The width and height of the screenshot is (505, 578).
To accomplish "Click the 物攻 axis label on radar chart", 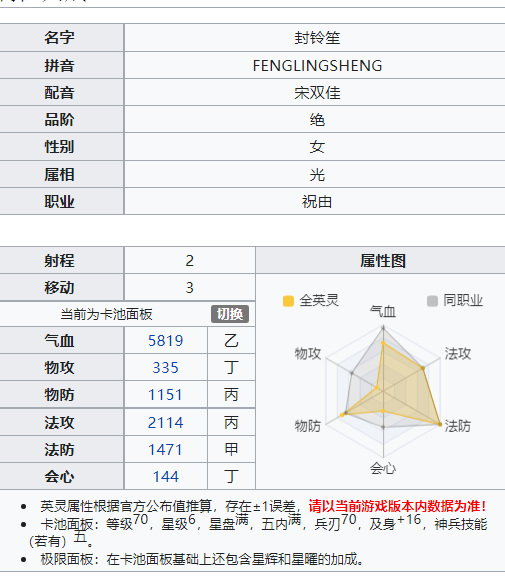I will (308, 354).
